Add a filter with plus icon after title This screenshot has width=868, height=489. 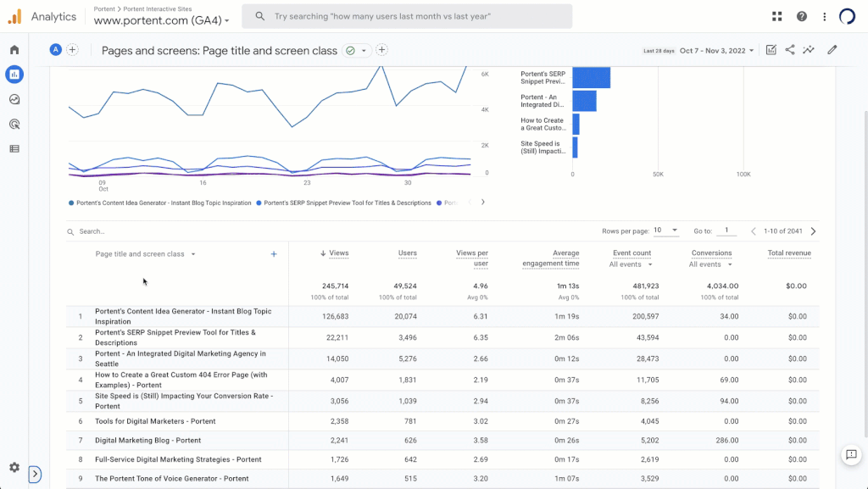(x=382, y=50)
